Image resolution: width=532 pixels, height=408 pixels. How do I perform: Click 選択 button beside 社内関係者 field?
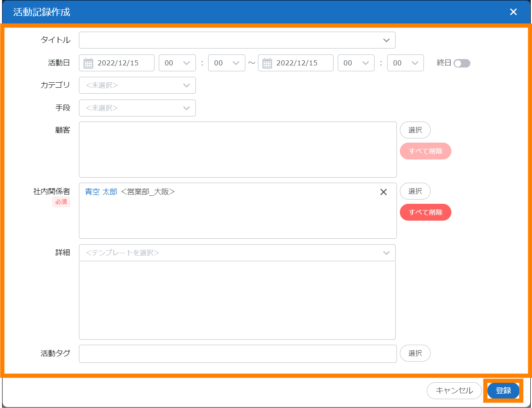pyautogui.click(x=415, y=191)
